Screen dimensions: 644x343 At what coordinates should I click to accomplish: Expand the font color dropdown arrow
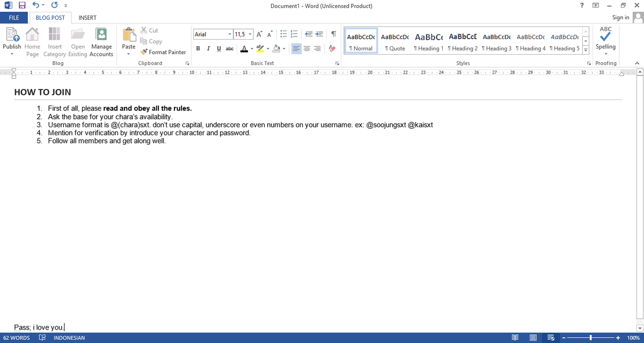click(251, 48)
